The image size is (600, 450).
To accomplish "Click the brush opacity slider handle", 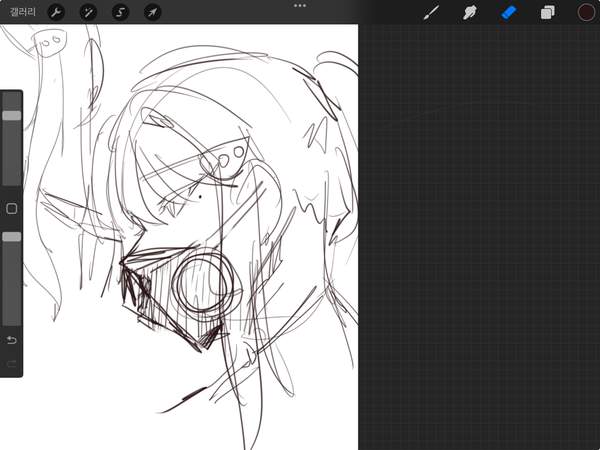I will (12, 237).
